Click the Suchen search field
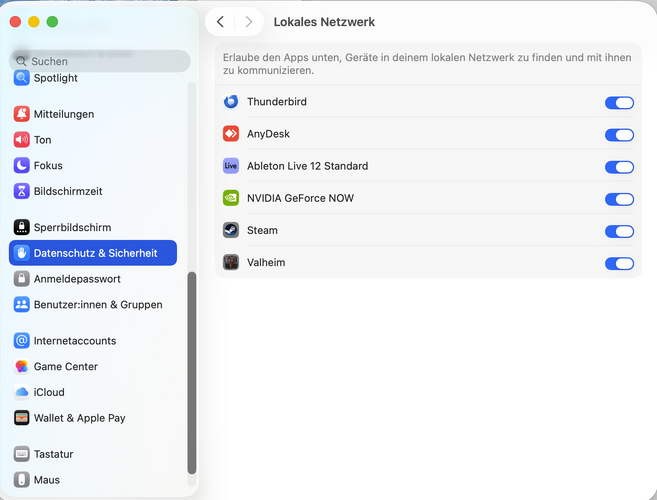Screen dimensions: 657x500 point(100,61)
